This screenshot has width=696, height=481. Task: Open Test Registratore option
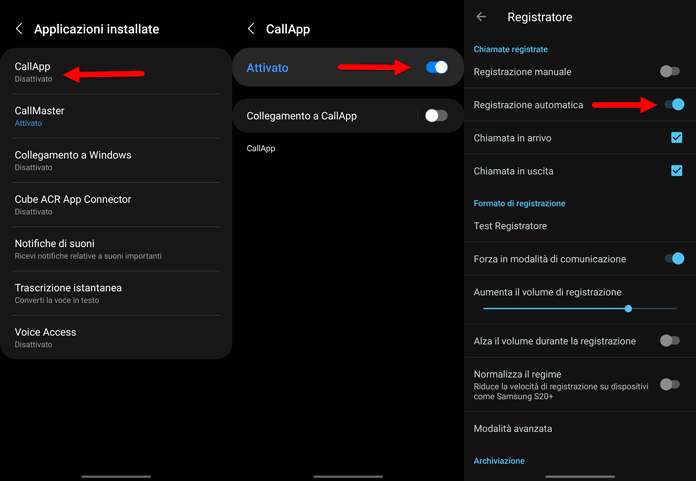tap(580, 226)
